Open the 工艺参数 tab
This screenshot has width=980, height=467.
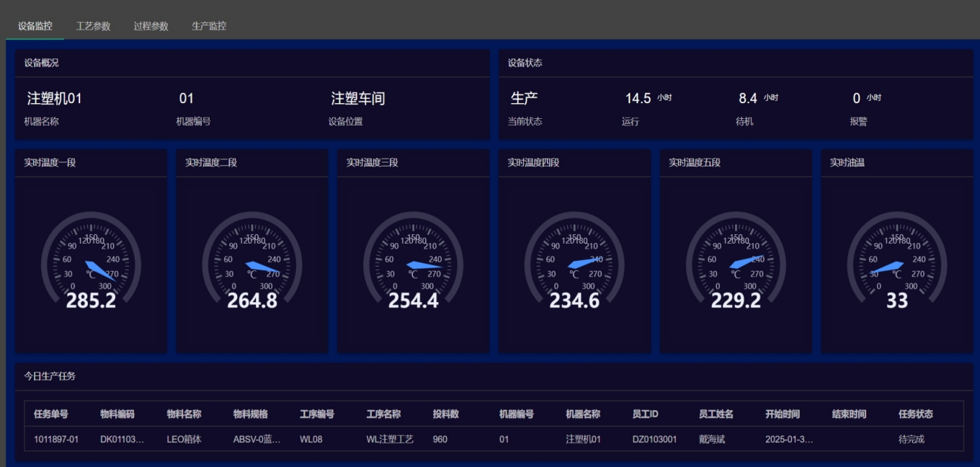[93, 26]
